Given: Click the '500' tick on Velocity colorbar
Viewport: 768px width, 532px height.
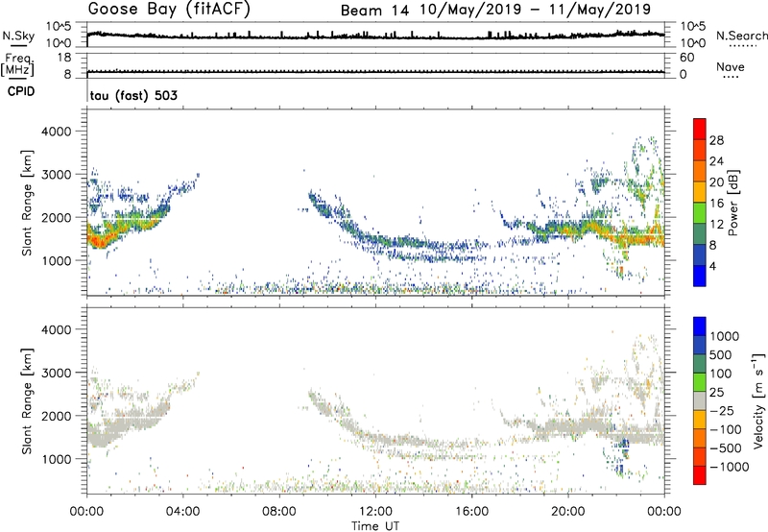Looking at the screenshot, I should click(721, 354).
